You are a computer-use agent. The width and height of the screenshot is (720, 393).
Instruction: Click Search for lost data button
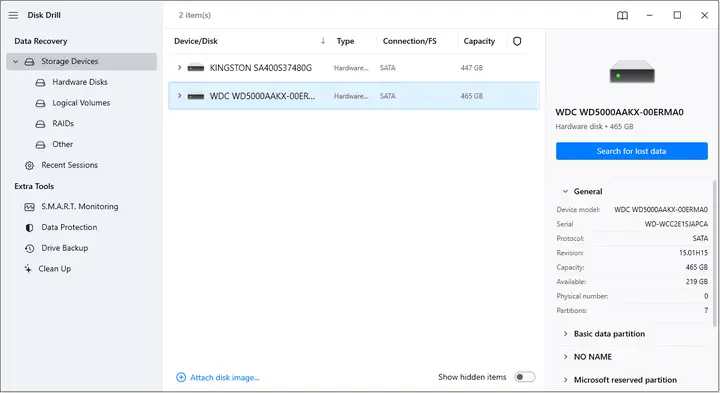tap(631, 151)
